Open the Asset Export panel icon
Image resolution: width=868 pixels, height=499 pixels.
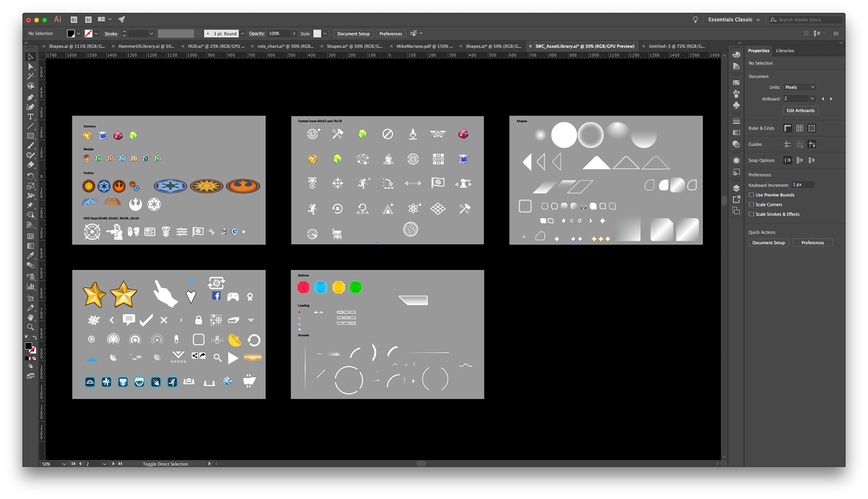(x=736, y=199)
